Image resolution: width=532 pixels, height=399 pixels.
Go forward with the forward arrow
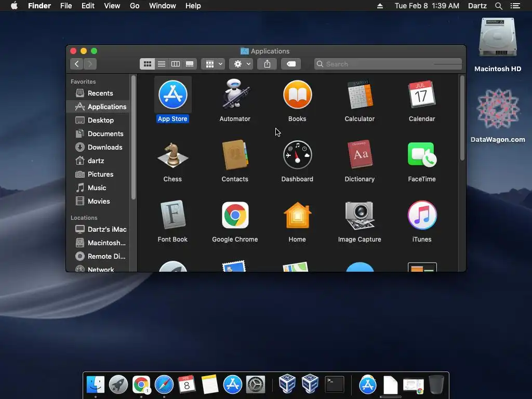90,64
